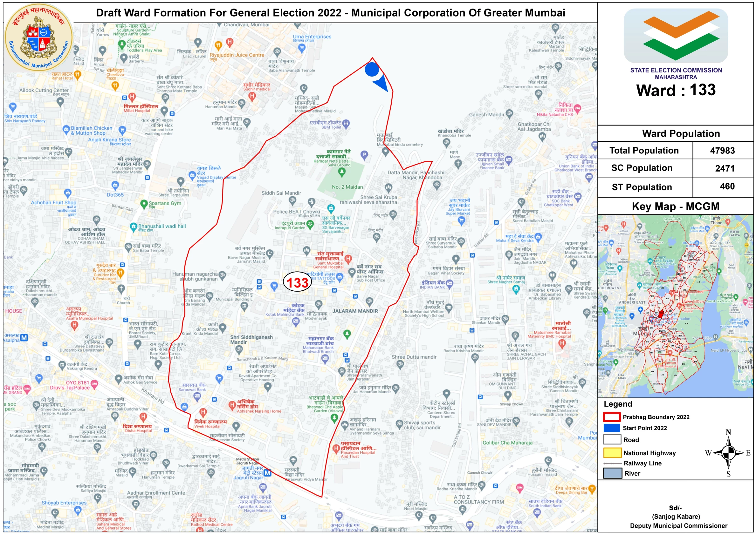This screenshot has height=534, width=756.
Task: Click Indrapuri Garden green park marker
Action: click(310, 224)
